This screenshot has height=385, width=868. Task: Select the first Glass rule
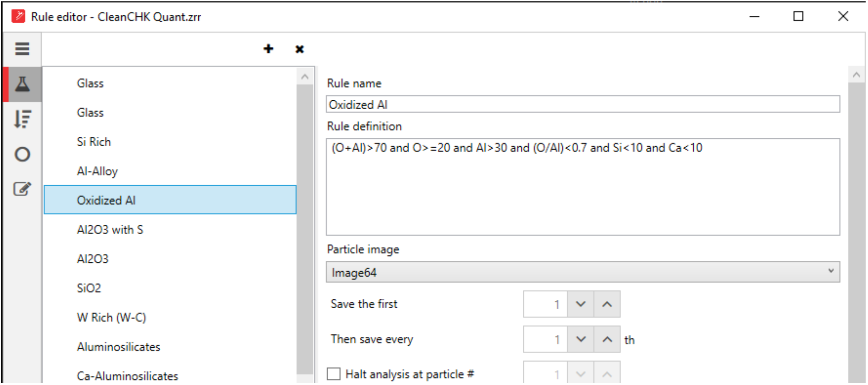click(170, 83)
